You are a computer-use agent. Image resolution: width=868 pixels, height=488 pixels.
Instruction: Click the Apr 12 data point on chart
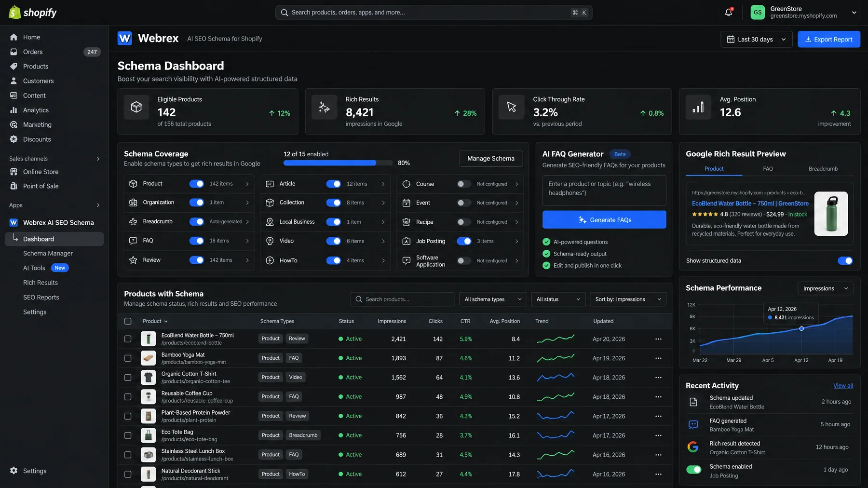click(801, 328)
